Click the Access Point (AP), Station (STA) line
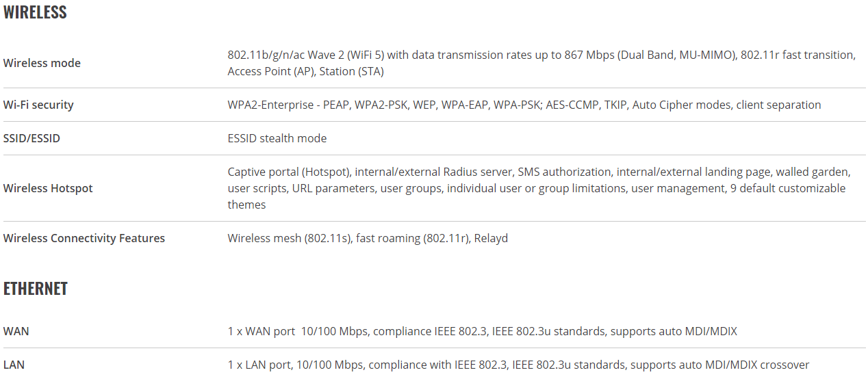The width and height of the screenshot is (868, 379). point(306,71)
